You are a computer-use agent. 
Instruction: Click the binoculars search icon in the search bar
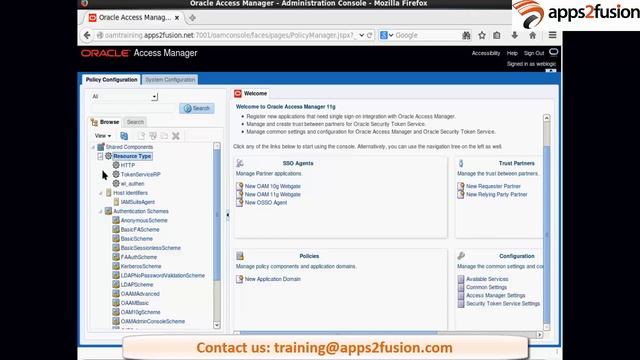tap(466, 36)
